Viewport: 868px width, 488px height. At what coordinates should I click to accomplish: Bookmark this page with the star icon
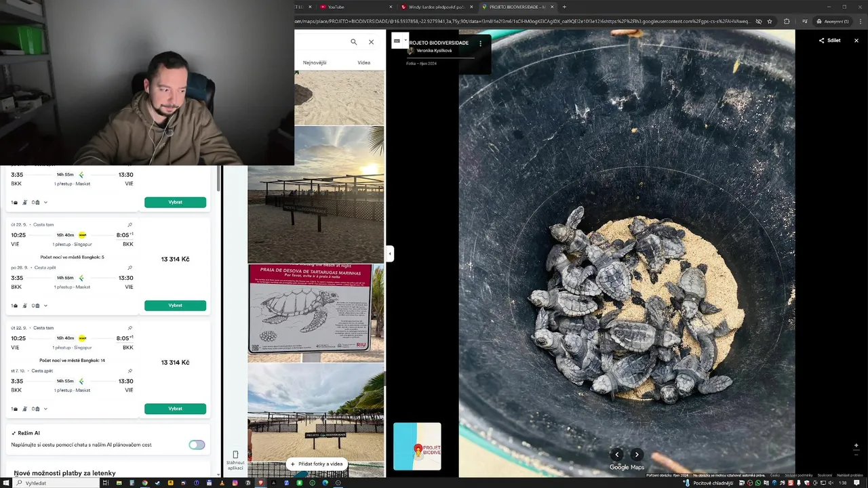click(x=770, y=21)
